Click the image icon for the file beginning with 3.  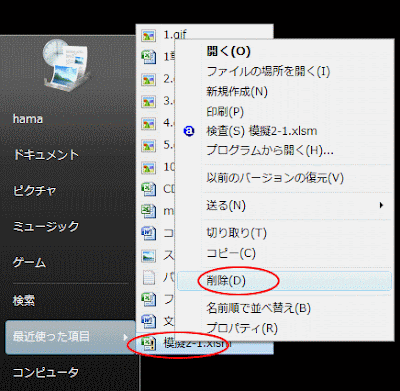pyautogui.click(x=148, y=101)
